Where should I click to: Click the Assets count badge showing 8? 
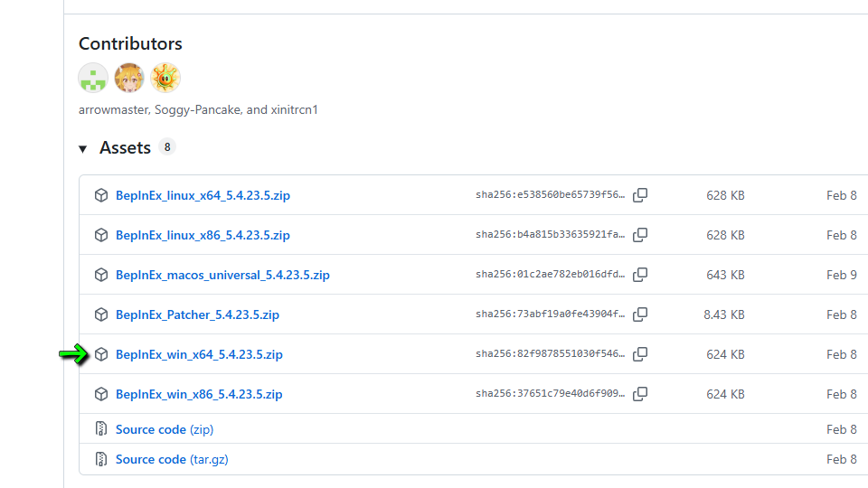(x=166, y=146)
